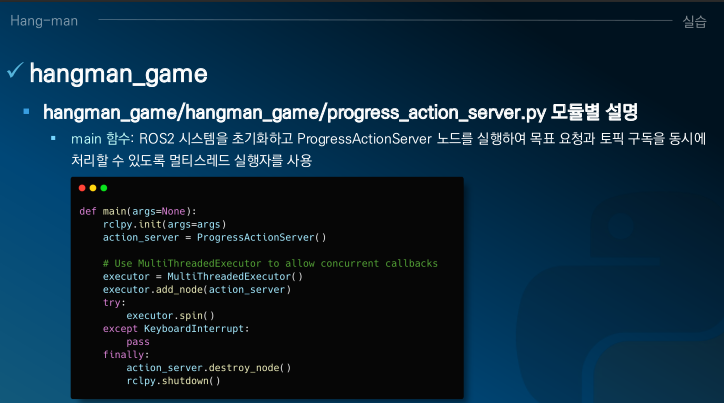Click 'executor = MultiThreadedExecutor()' line
Screen dimensions: 724x403
point(203,277)
